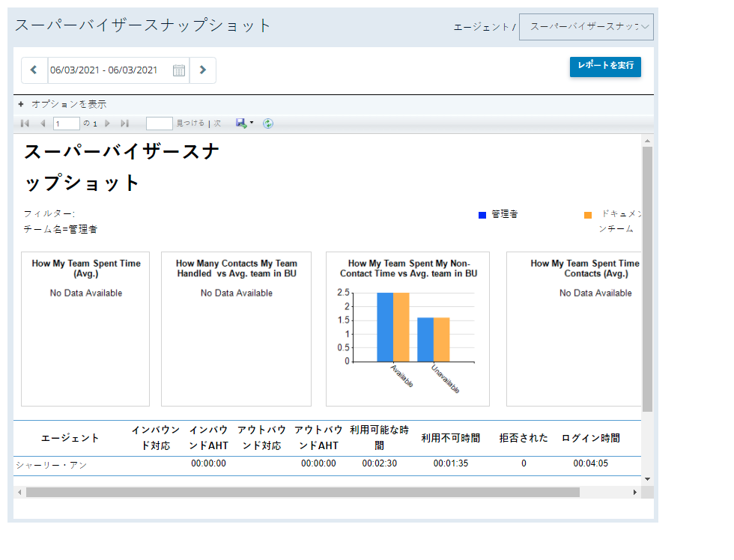Click the ログイン時間 column header
This screenshot has width=734, height=560.
pos(591,438)
